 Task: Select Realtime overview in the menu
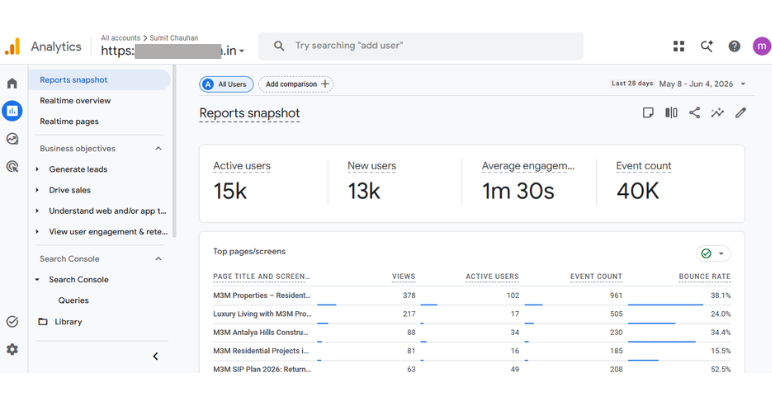click(x=75, y=100)
